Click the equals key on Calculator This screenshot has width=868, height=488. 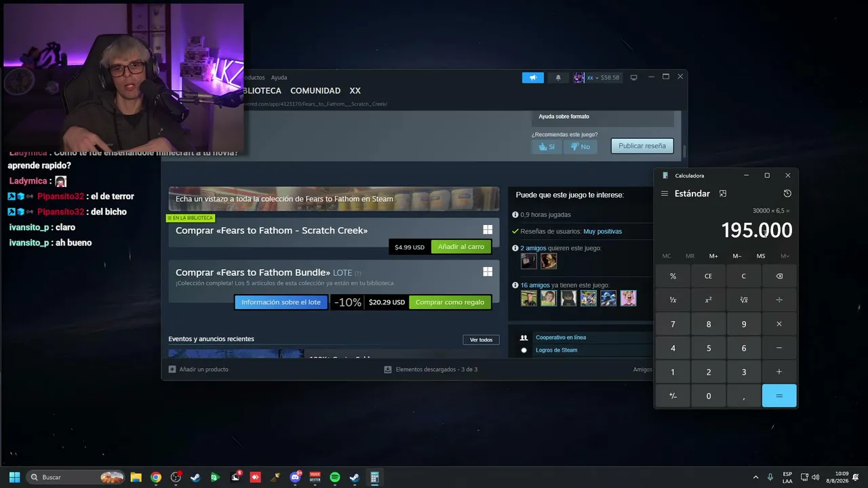tap(779, 396)
